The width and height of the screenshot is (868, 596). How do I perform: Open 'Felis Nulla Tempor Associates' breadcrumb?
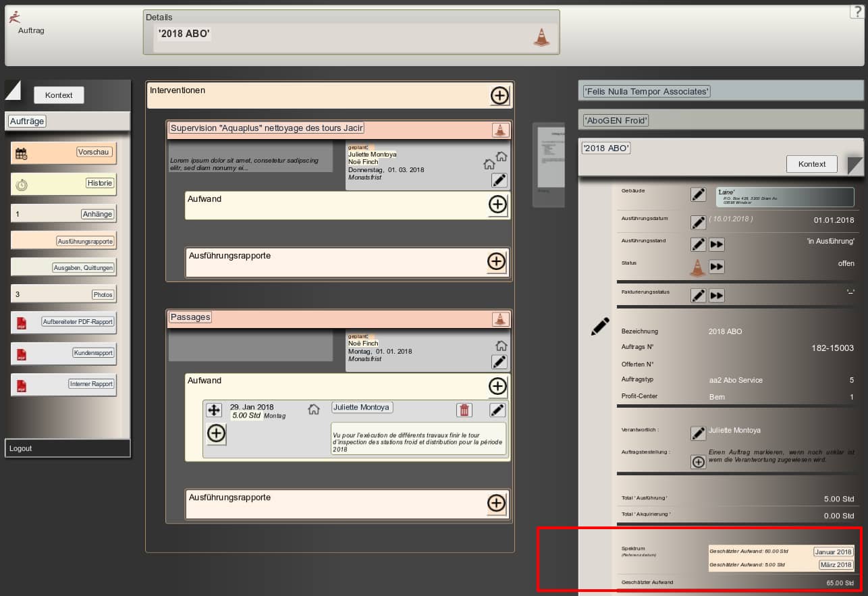[647, 91]
